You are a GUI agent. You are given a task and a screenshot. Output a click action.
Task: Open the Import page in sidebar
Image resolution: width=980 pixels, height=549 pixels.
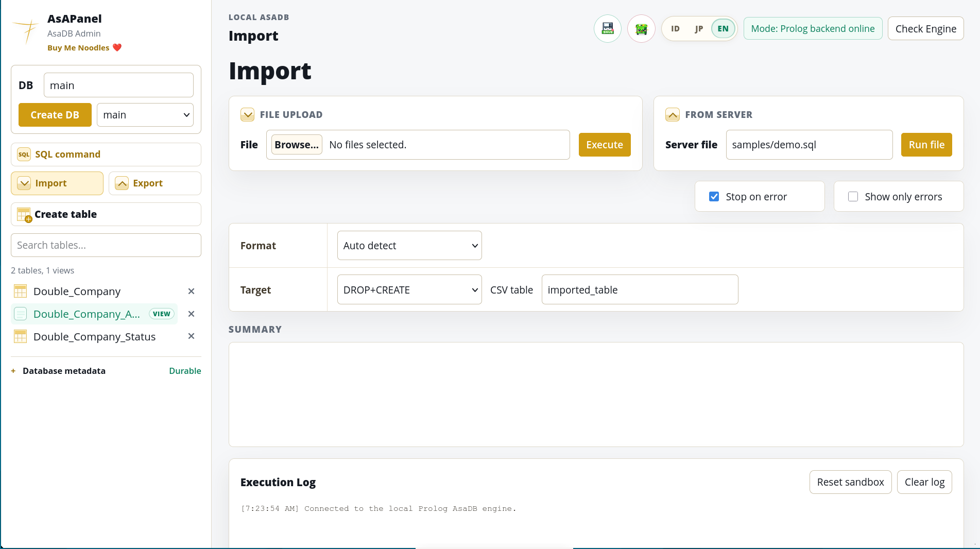click(57, 183)
